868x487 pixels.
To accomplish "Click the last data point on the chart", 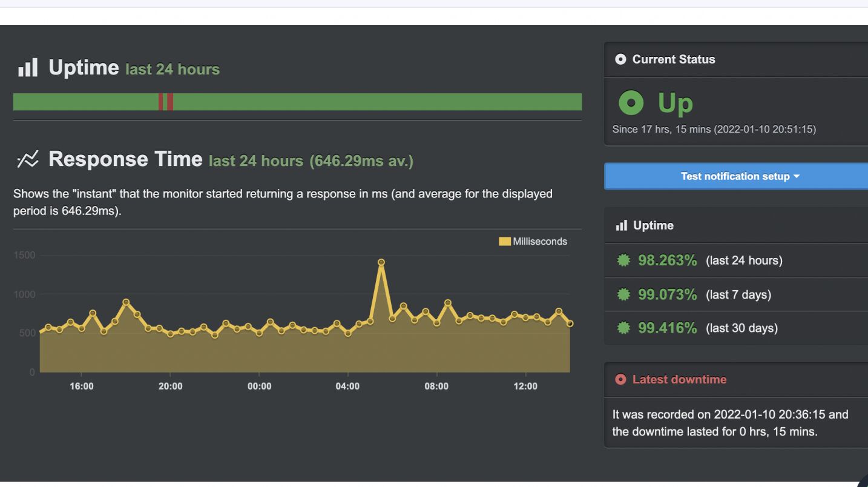I will coord(570,323).
